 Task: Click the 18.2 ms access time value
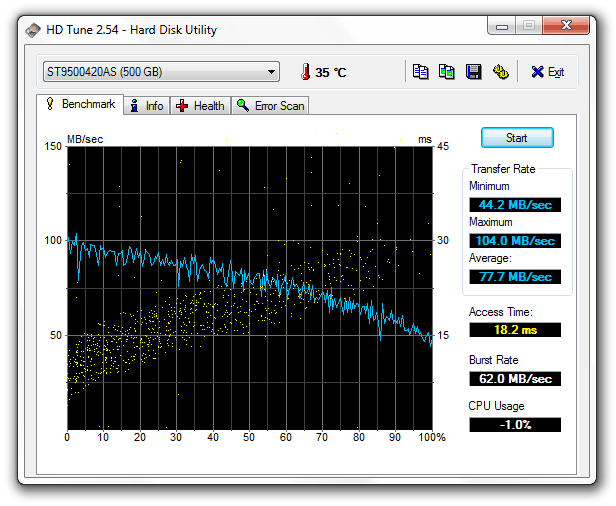pos(515,330)
